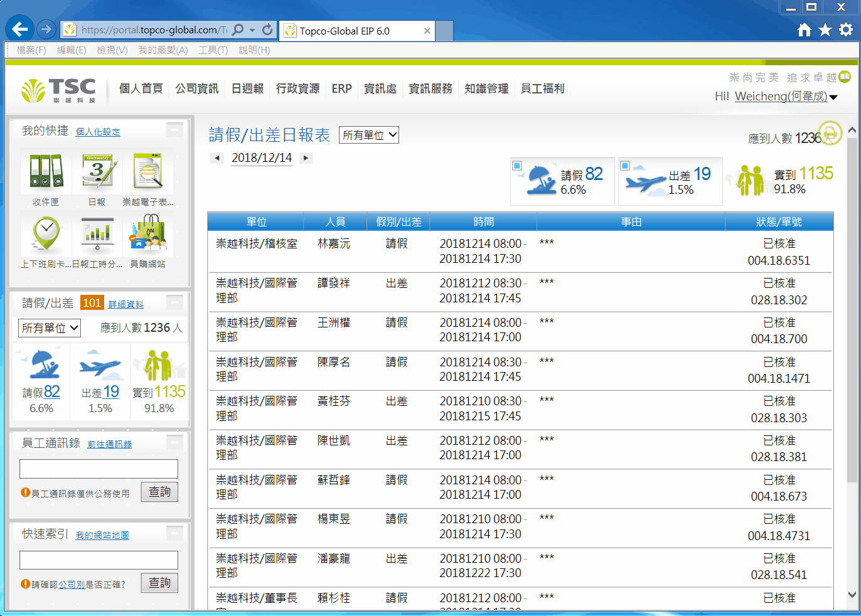
Task: Collapse the 我的快捷 panel with minus button
Action: pyautogui.click(x=174, y=130)
